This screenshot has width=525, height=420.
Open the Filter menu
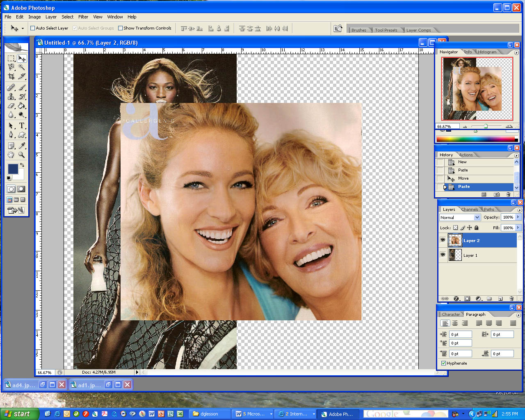tap(83, 17)
